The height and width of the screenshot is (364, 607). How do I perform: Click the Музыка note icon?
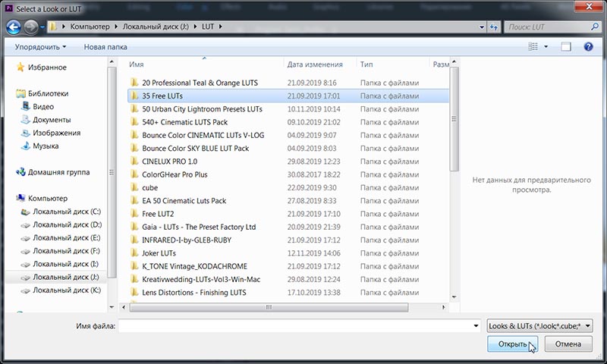coord(26,146)
